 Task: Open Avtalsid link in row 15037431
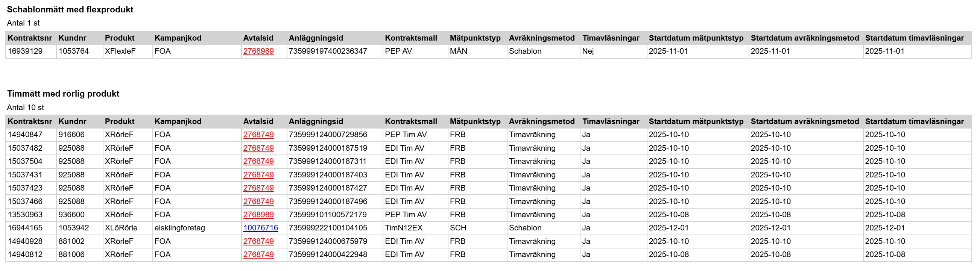point(258,175)
